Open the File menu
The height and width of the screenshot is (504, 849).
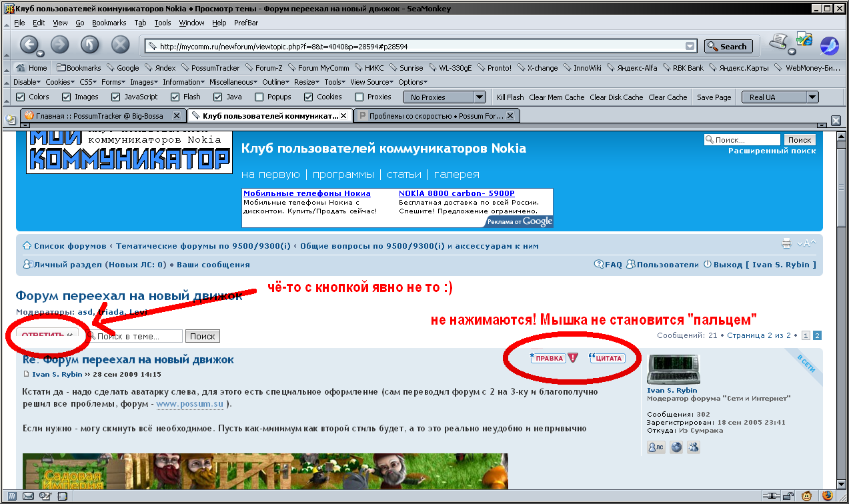(19, 23)
